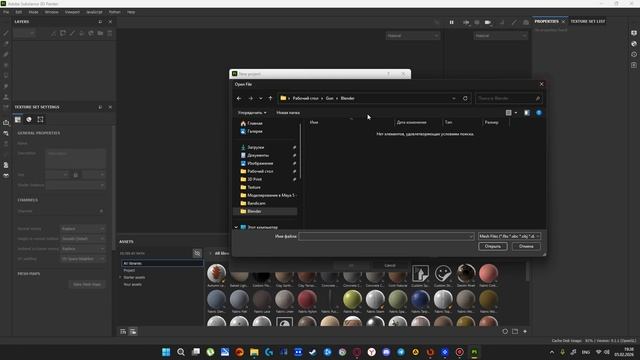Pause the viewport rendering

coord(451,22)
